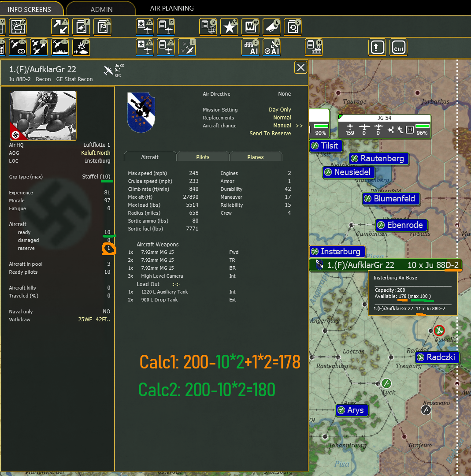
Task: Open the AIR PLANNING tab
Action: [x=172, y=8]
